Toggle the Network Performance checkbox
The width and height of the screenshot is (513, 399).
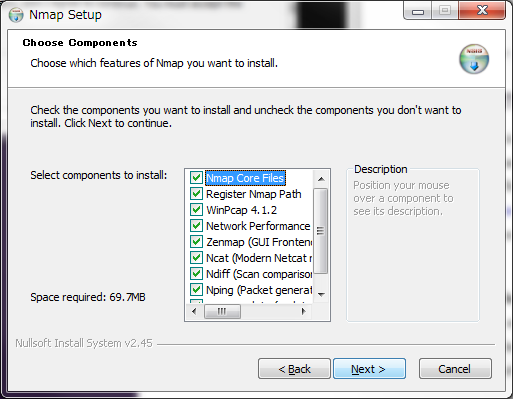click(196, 226)
